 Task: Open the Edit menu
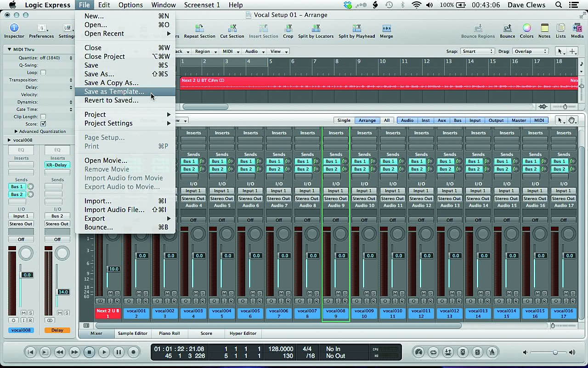104,5
